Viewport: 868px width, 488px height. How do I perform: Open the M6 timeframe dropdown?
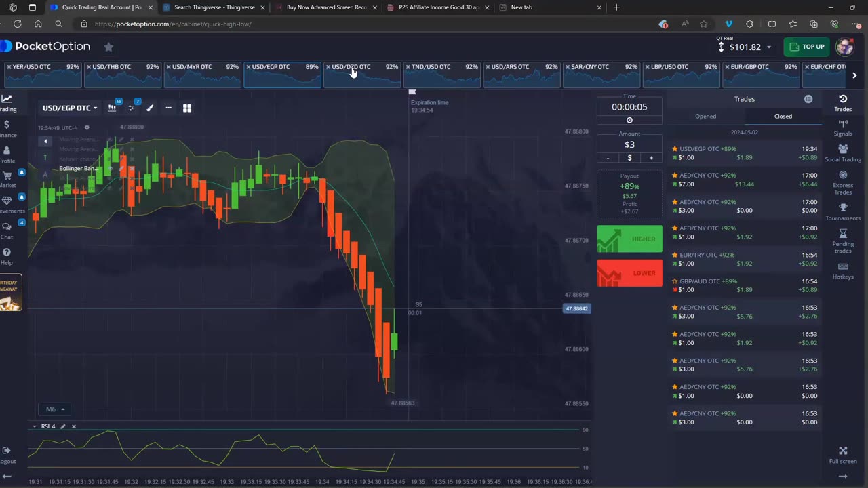[x=54, y=409]
